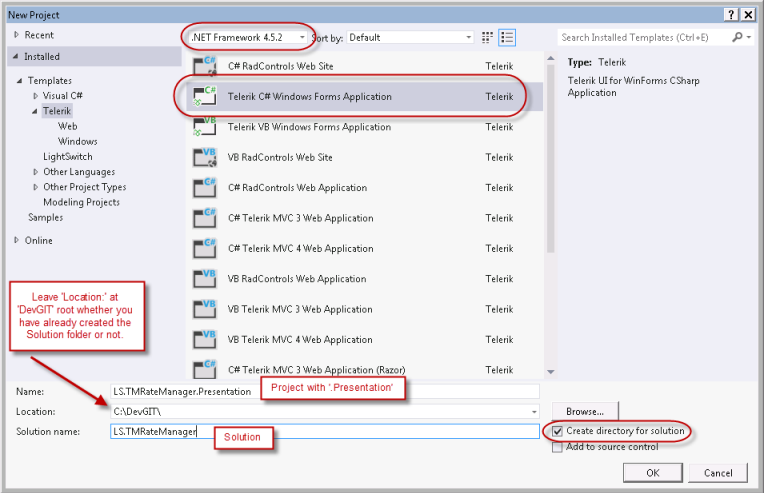The height and width of the screenshot is (493, 764).
Task: Select VB RadControls Web Application row text
Action: pos(297,279)
